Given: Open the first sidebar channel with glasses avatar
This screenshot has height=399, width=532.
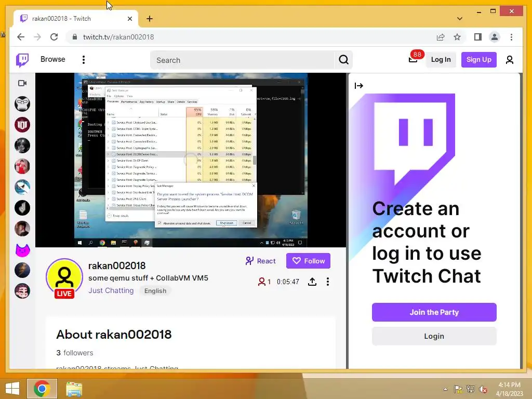Looking at the screenshot, I should tap(22, 104).
